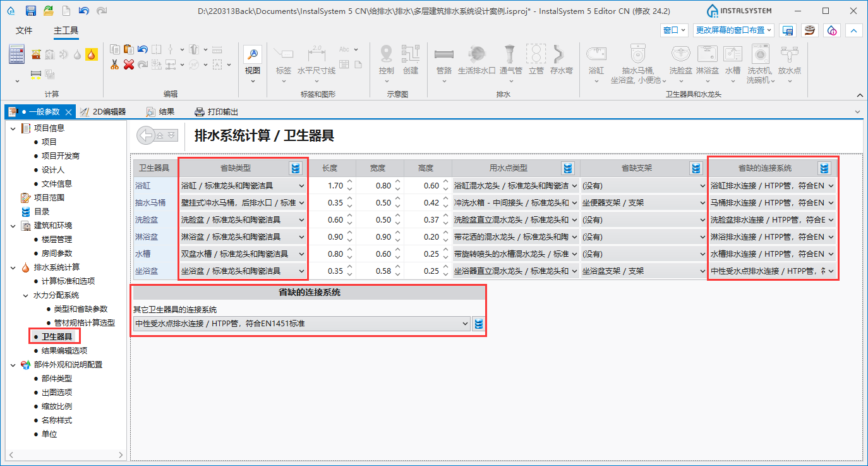This screenshot has width=868, height=466.
Task: Click the copy icon in 编辑 group
Action: coord(114,49)
